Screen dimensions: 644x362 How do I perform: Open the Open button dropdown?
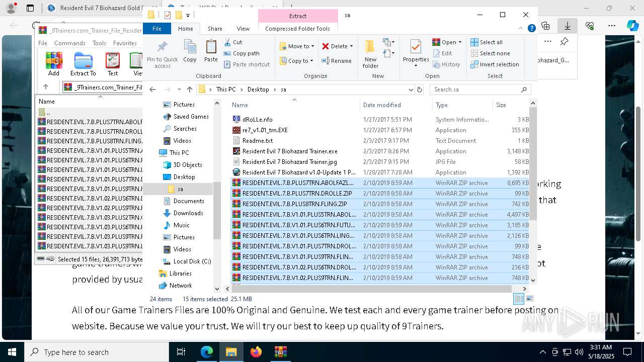[x=460, y=42]
